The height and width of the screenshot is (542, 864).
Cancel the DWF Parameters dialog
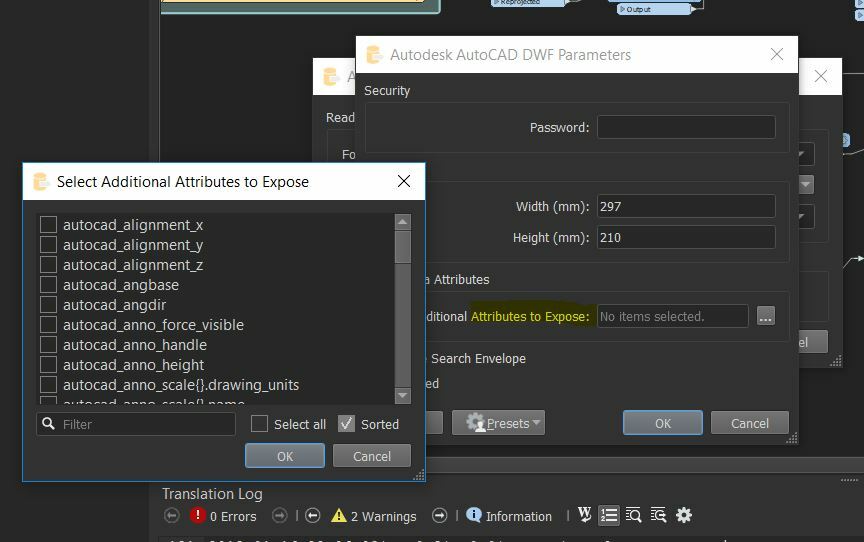tap(750, 423)
